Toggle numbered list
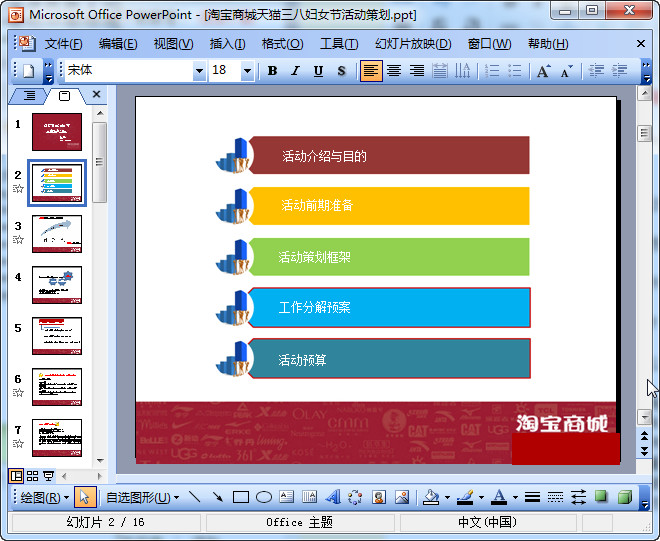This screenshot has height=541, width=660. [492, 71]
